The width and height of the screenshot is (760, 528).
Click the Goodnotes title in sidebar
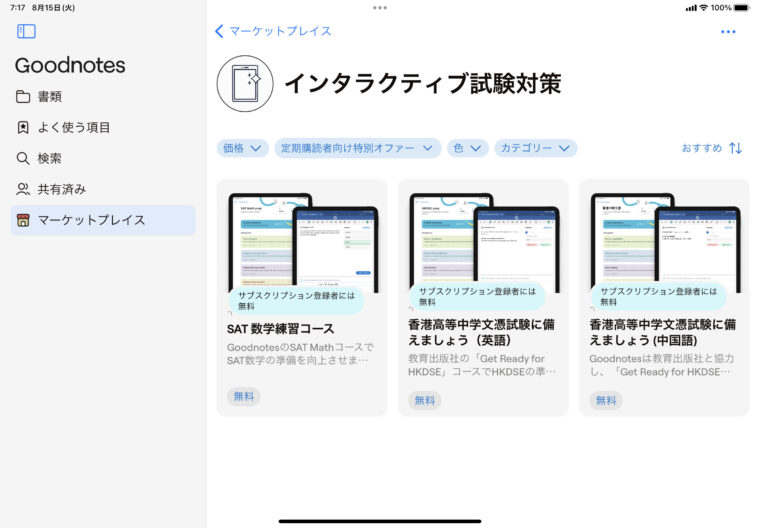(x=70, y=65)
